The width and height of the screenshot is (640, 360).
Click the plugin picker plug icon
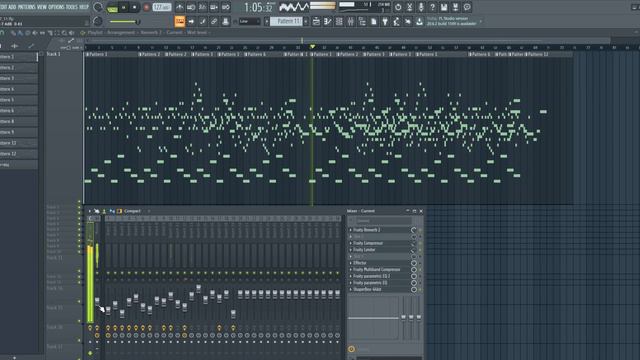385,22
